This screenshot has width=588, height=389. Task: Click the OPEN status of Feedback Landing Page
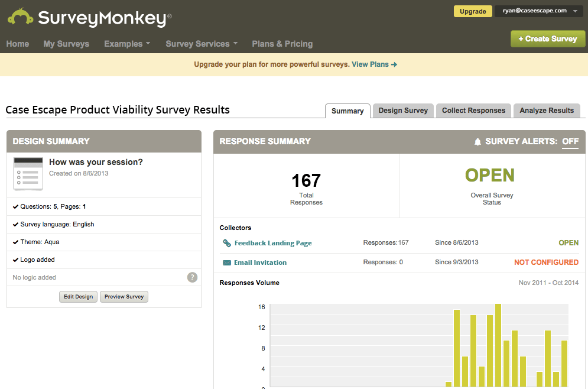pyautogui.click(x=568, y=243)
